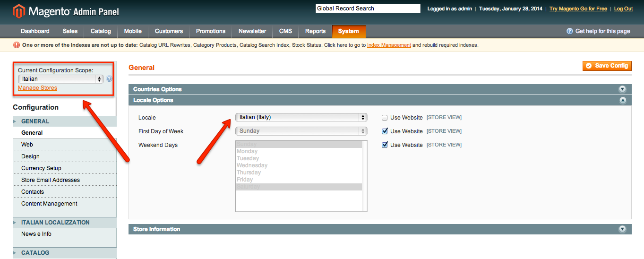This screenshot has width=644, height=259.
Task: Select Saturday in the Weekend Days list
Action: (299, 187)
